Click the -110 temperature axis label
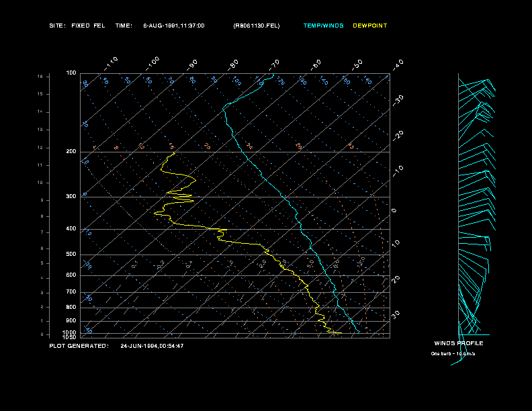532x411 pixels. (111, 64)
